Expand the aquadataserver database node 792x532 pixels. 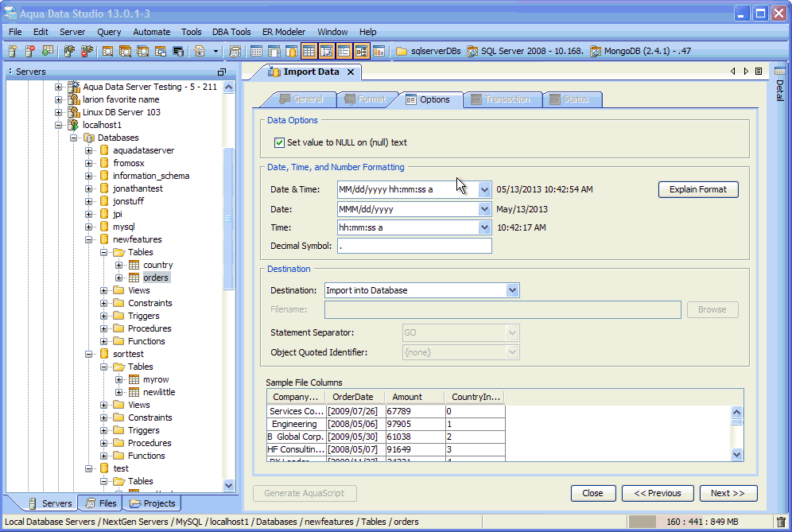pyautogui.click(x=89, y=150)
